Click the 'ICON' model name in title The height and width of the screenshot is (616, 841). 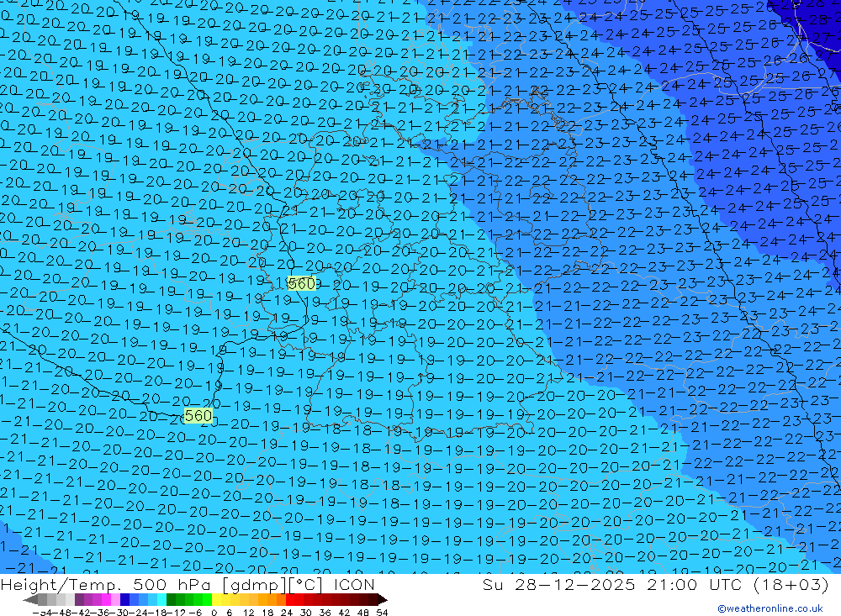354,584
